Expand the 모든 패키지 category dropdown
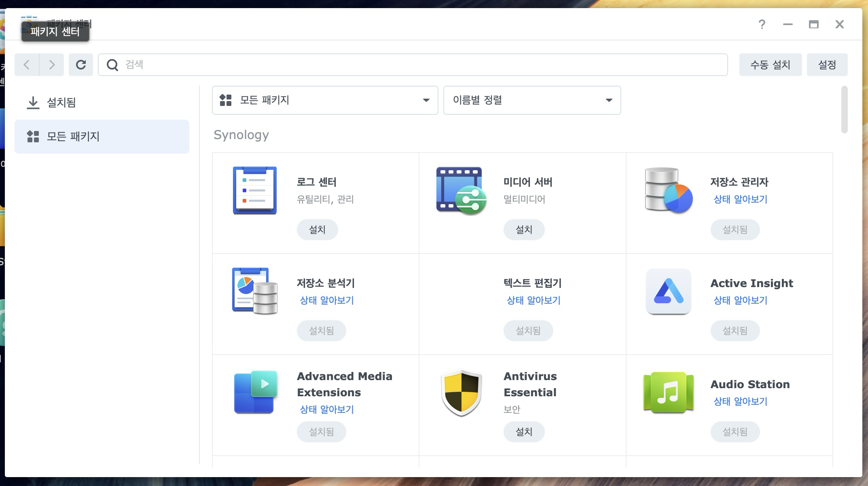This screenshot has height=486, width=868. pos(325,100)
